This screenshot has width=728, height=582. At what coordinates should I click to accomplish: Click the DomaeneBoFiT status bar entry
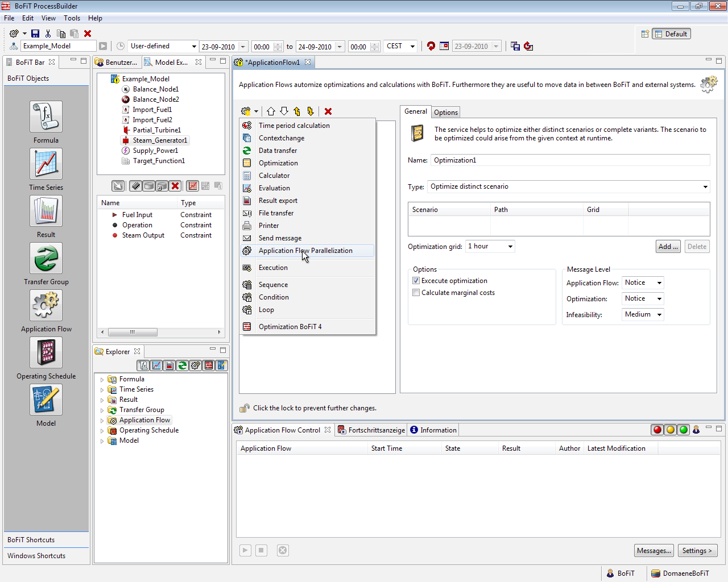680,573
